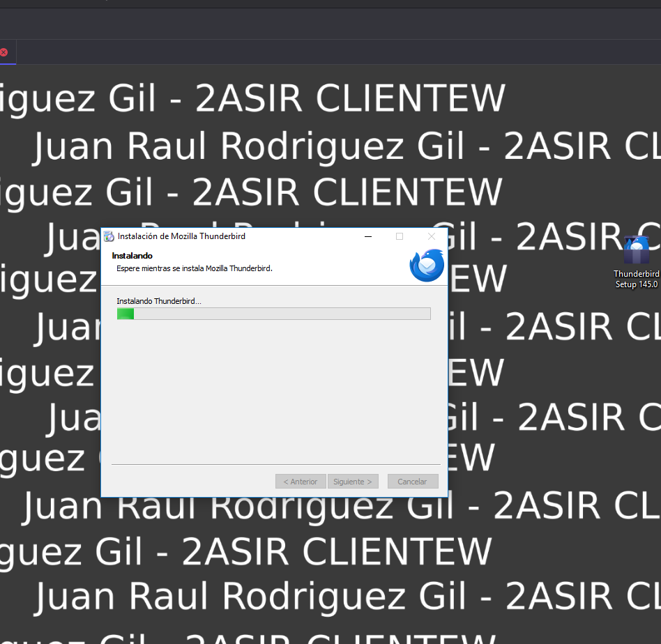Click the bold 'Instalando' heading
Image resolution: width=661 pixels, height=644 pixels.
tap(132, 256)
